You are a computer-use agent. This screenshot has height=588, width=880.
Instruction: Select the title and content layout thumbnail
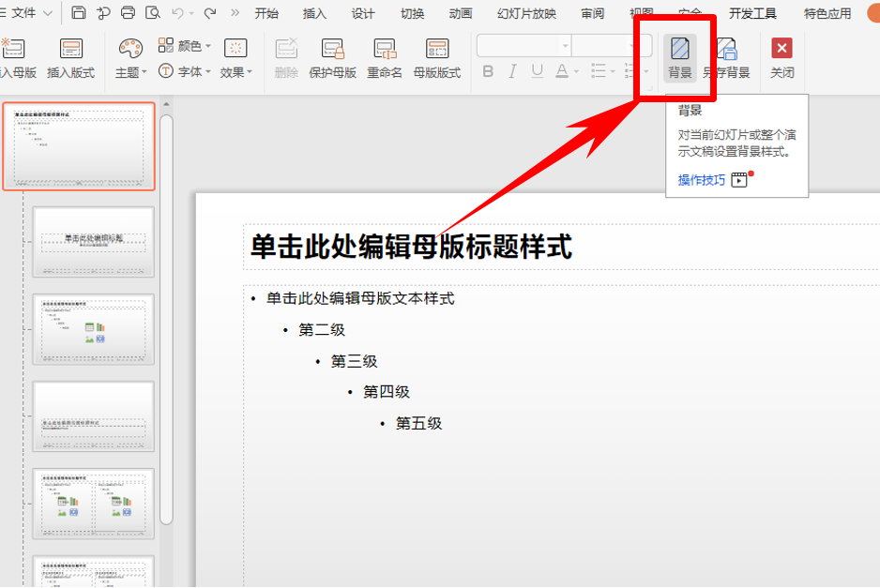(x=93, y=329)
